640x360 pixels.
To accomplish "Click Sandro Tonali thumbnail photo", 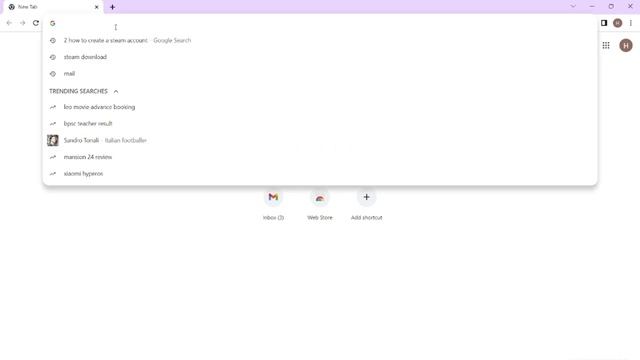I will 53,140.
